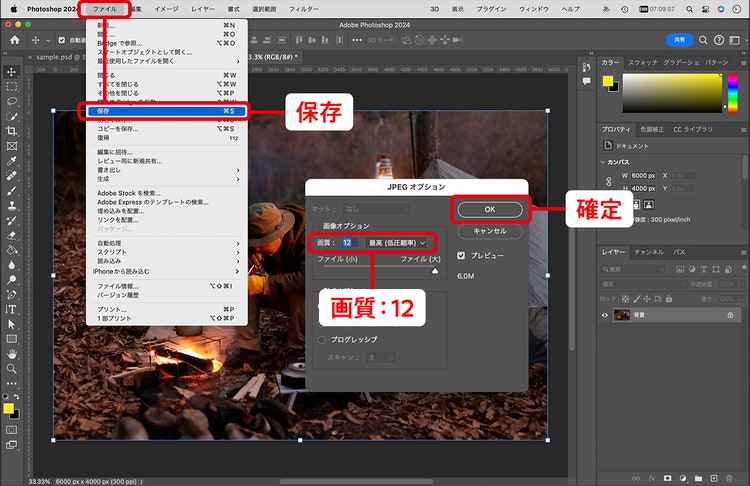Select the Blur tool
This screenshot has width=750, height=486.
[11, 265]
